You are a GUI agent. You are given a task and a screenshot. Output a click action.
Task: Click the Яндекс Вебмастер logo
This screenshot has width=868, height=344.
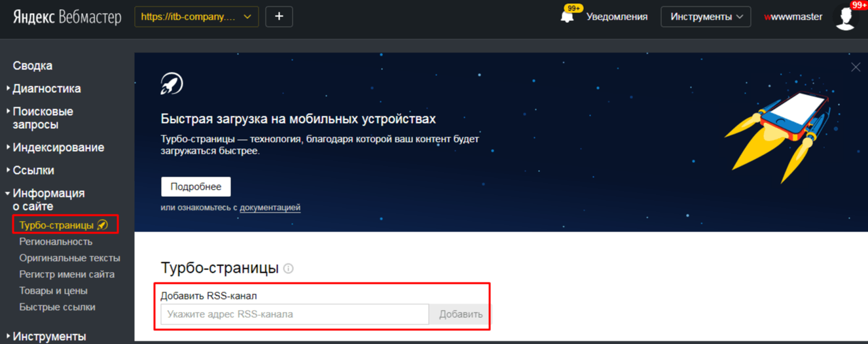tap(67, 17)
